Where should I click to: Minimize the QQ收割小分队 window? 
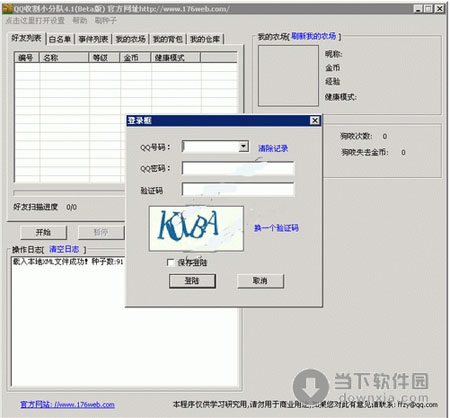pyautogui.click(x=418, y=9)
